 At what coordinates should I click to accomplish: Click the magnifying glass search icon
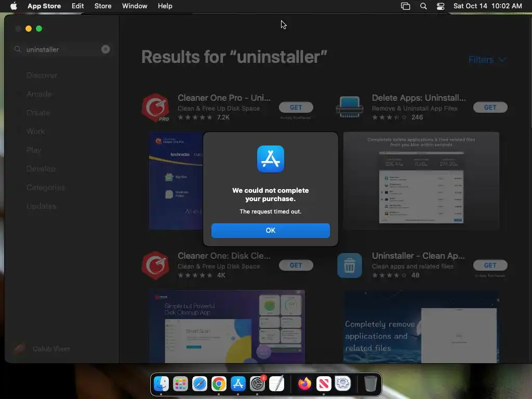(x=18, y=49)
